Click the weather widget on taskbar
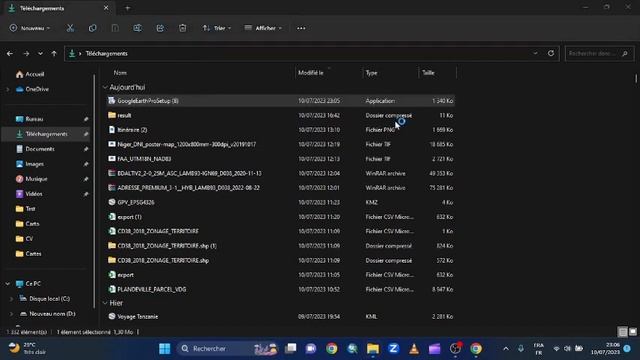 coord(28,349)
